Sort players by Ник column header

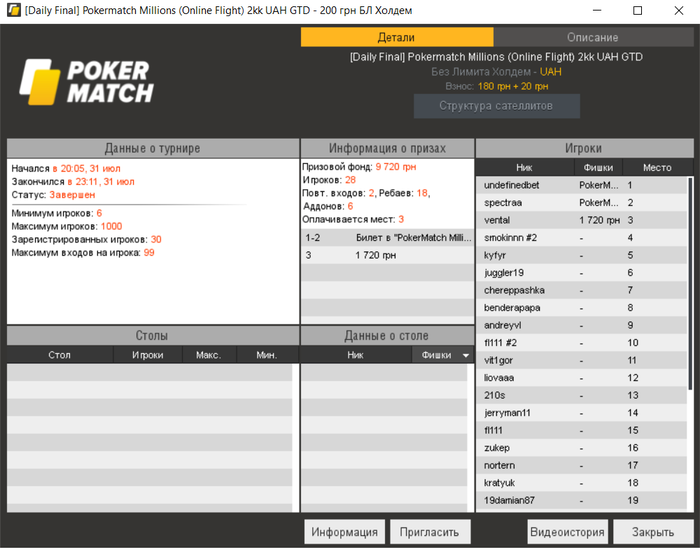[525, 167]
